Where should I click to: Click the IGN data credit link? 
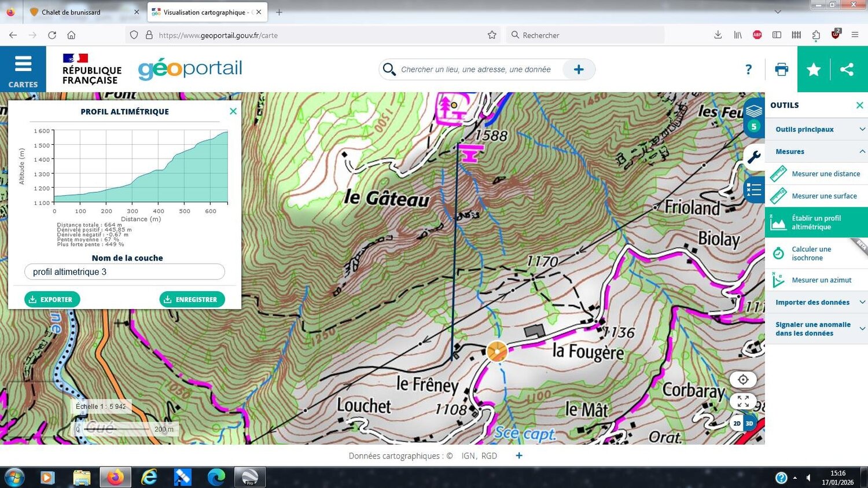pyautogui.click(x=468, y=456)
